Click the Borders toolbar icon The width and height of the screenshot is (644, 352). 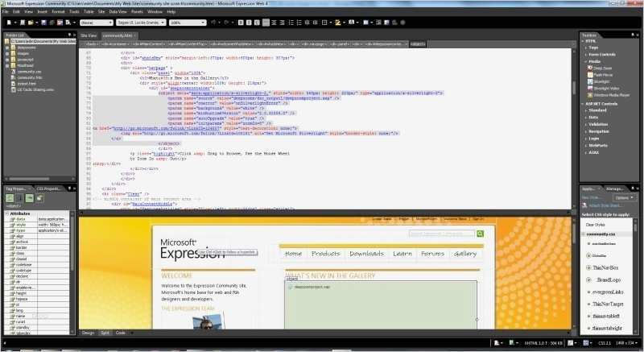(x=324, y=23)
